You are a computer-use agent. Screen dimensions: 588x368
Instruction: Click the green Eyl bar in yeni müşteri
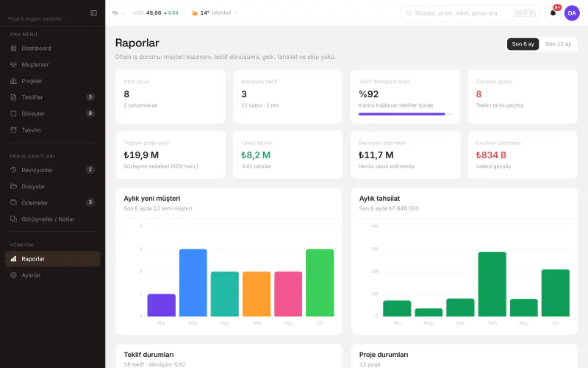[320, 283]
